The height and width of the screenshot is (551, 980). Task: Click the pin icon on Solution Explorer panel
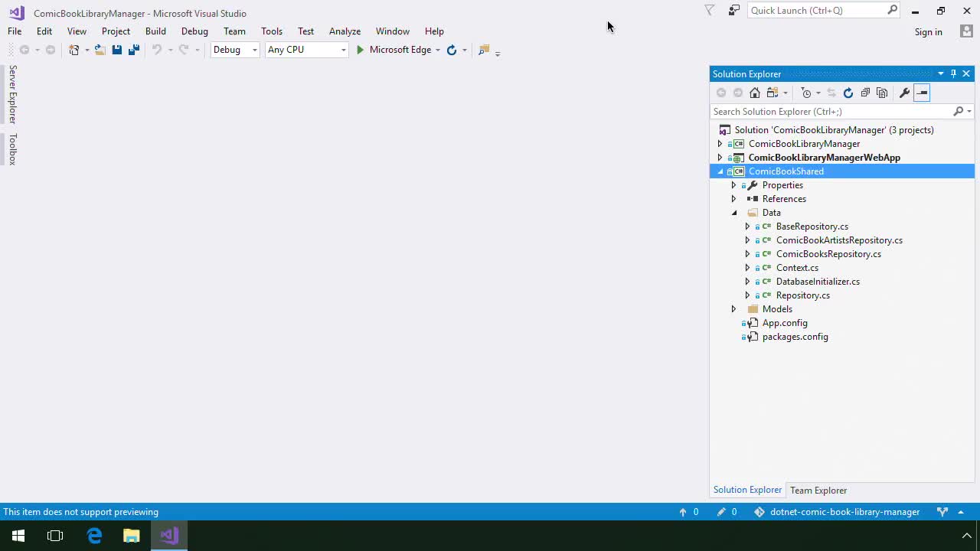953,73
